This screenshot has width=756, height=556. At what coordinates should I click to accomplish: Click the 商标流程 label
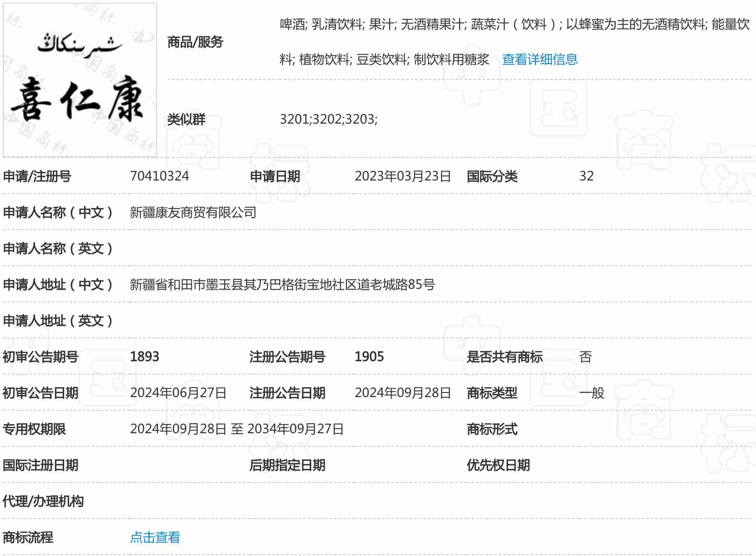[28, 537]
